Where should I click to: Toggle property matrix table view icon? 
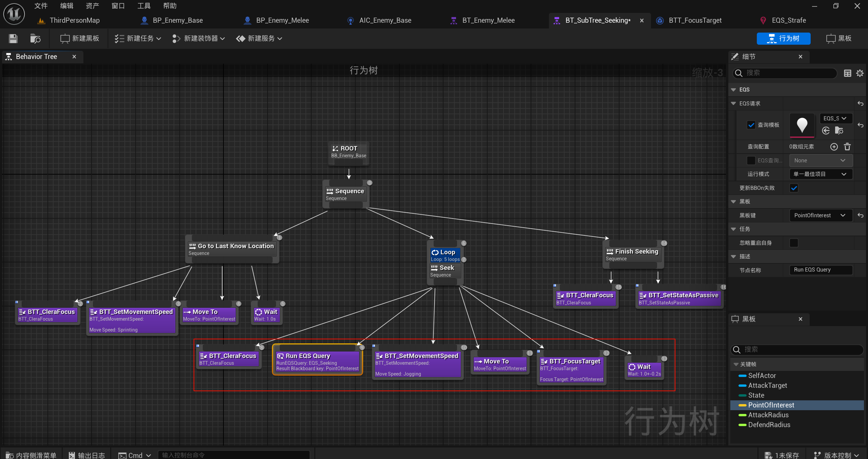tap(847, 73)
